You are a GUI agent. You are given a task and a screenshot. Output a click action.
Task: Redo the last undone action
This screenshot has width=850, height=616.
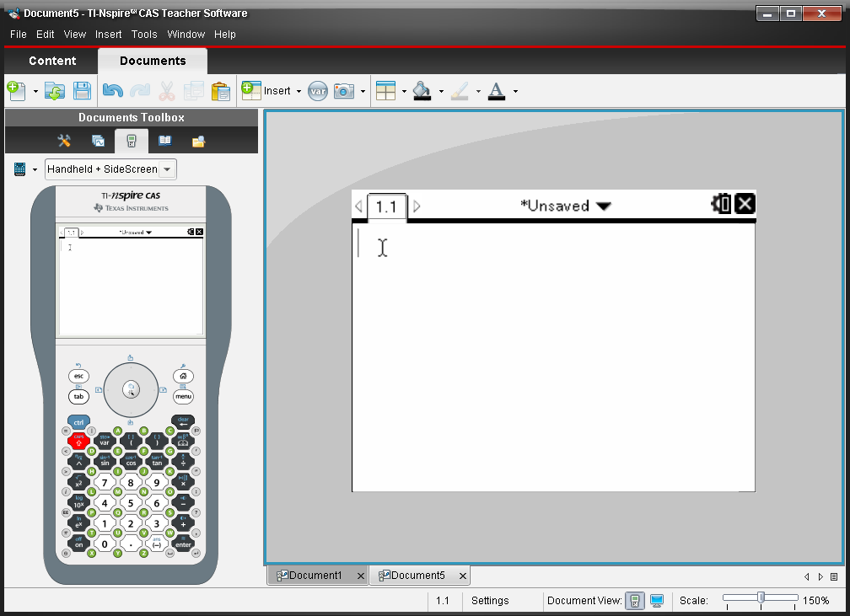(140, 91)
